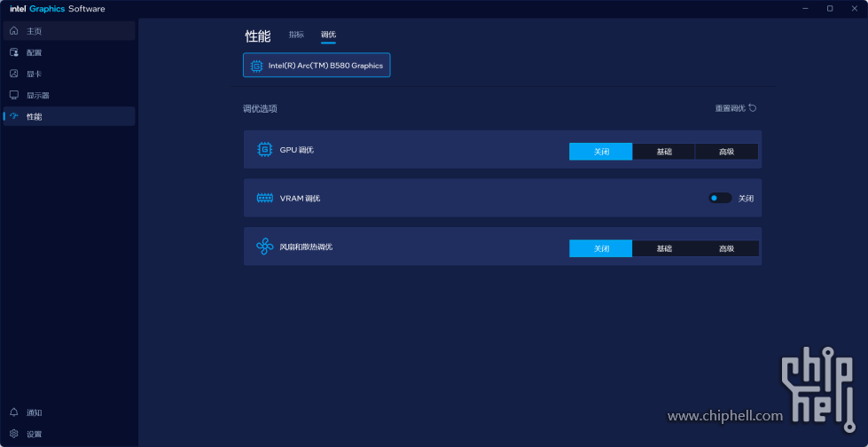
Task: Set 风扇和散热调优 to 基础
Action: (x=664, y=248)
